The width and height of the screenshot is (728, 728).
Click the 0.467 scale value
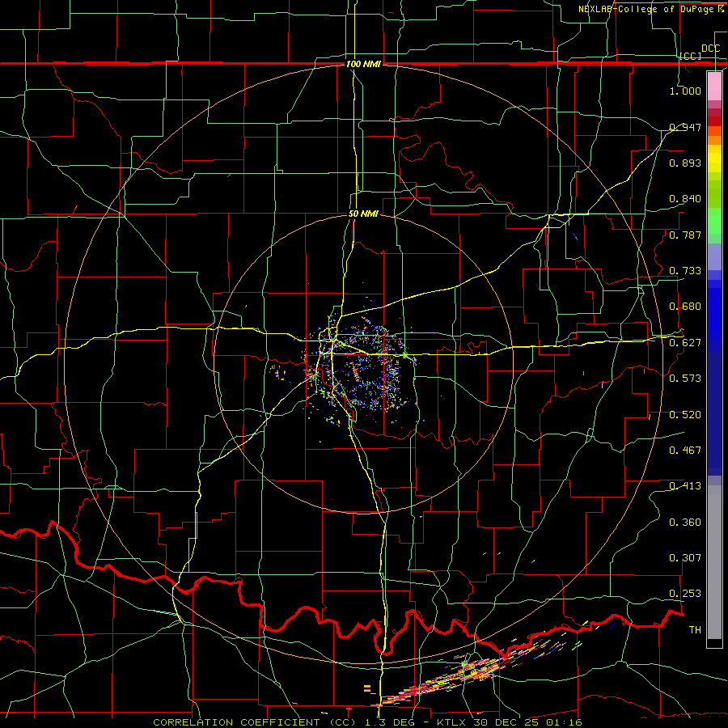685,451
